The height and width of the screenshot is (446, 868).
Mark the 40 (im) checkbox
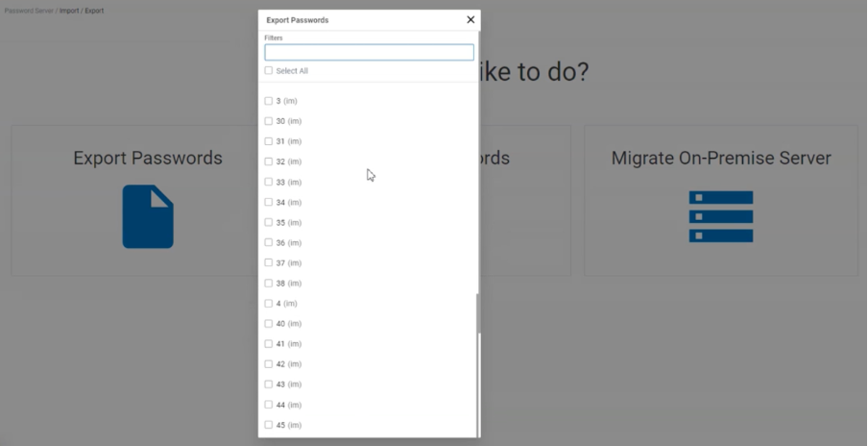(x=269, y=324)
